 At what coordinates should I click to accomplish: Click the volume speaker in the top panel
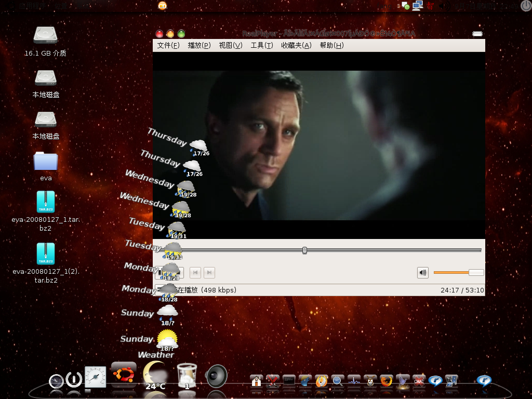(444, 6)
